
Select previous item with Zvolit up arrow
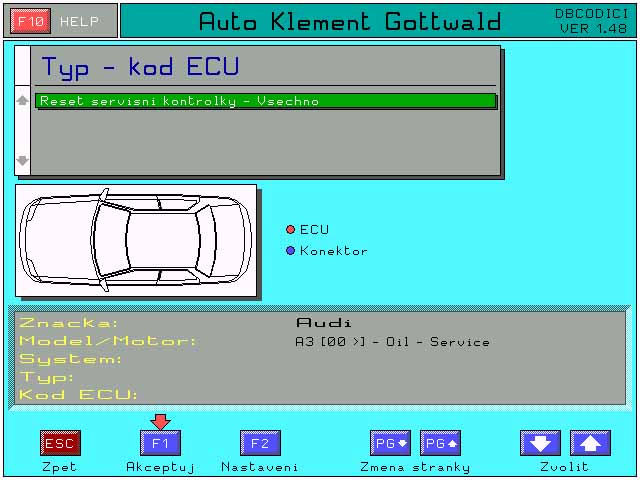tap(590, 443)
